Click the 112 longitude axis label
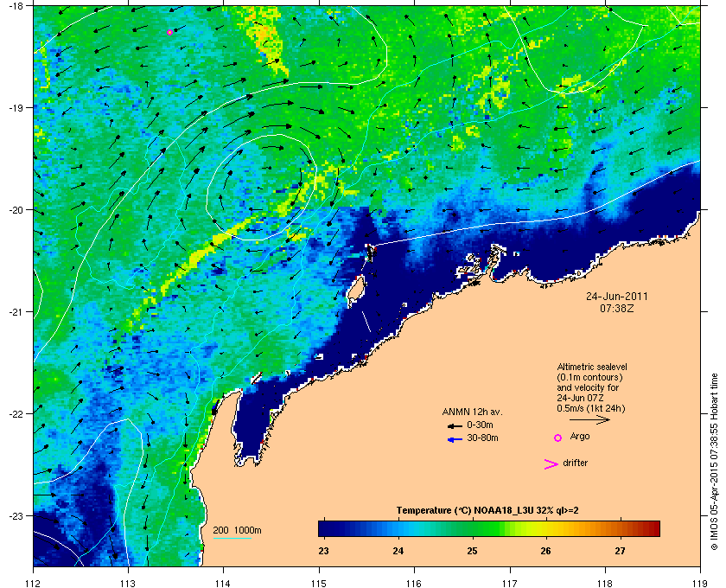This screenshot has width=726, height=588. pyautogui.click(x=34, y=584)
